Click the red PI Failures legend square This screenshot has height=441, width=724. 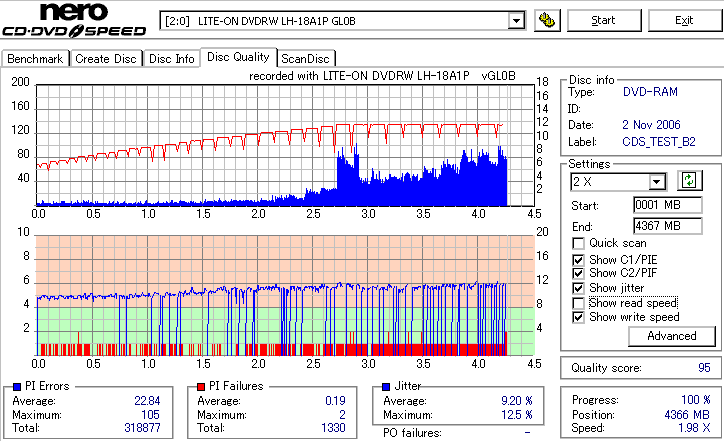point(201,387)
